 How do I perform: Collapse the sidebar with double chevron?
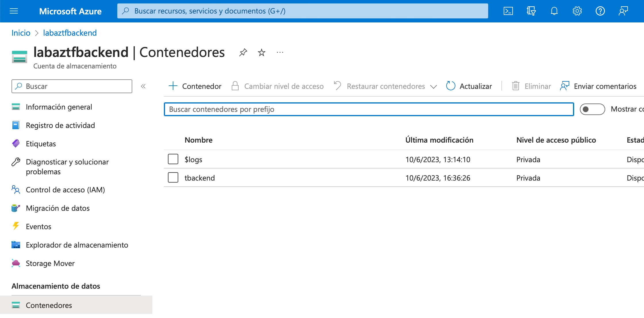[x=143, y=86]
